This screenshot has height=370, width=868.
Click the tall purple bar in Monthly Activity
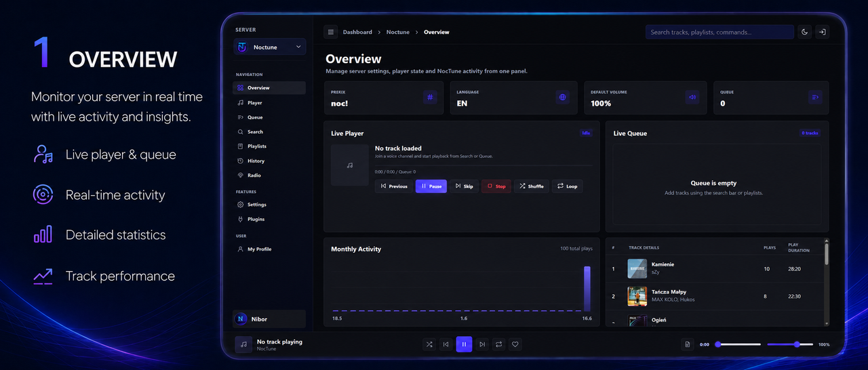[587, 289]
